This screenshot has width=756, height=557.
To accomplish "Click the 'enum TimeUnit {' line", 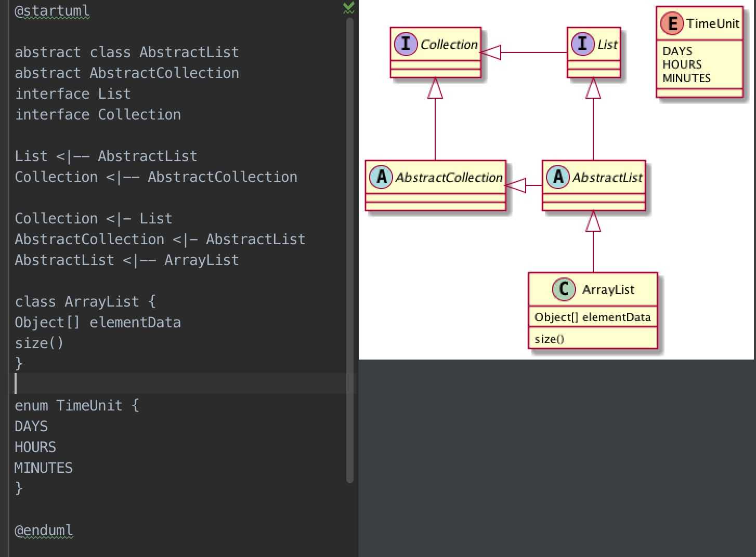I will point(77,405).
